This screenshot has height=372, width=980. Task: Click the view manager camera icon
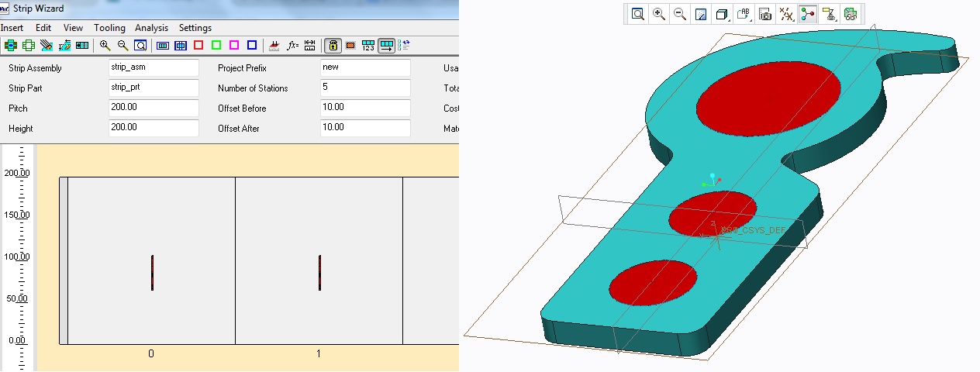(765, 14)
